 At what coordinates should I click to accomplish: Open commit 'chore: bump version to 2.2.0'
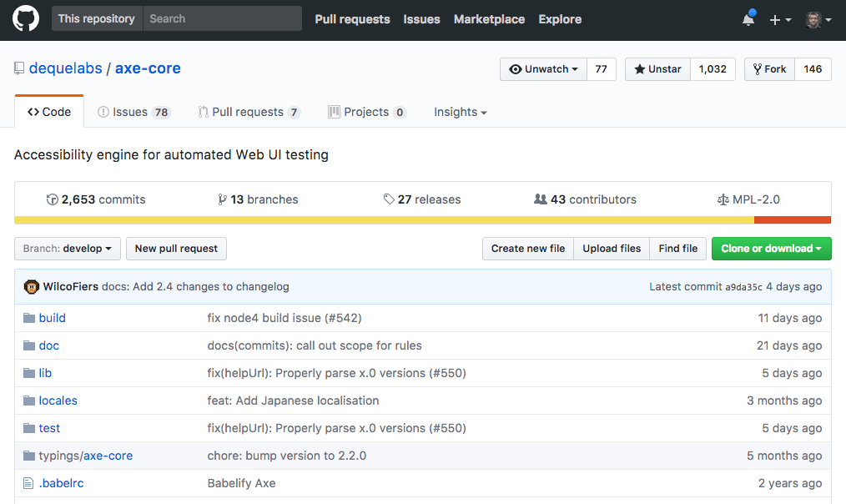tap(286, 456)
